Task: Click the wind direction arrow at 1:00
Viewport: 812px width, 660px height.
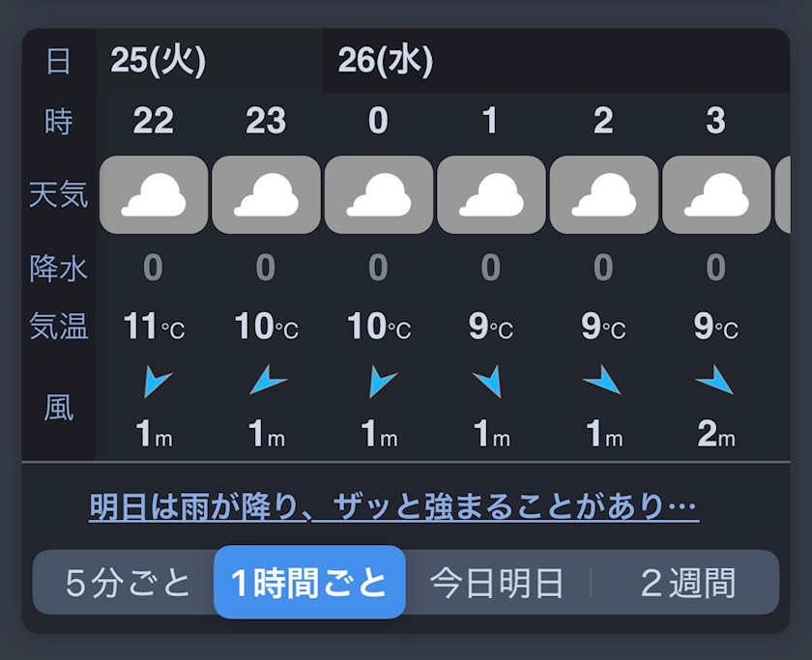Action: [x=488, y=384]
